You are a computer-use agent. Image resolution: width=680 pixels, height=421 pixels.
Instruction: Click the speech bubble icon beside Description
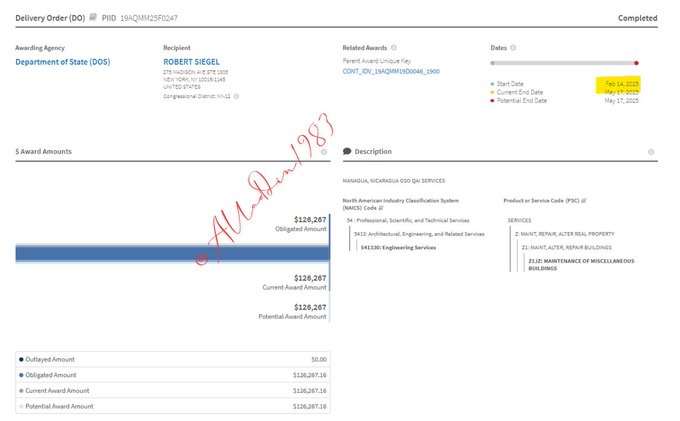(347, 152)
